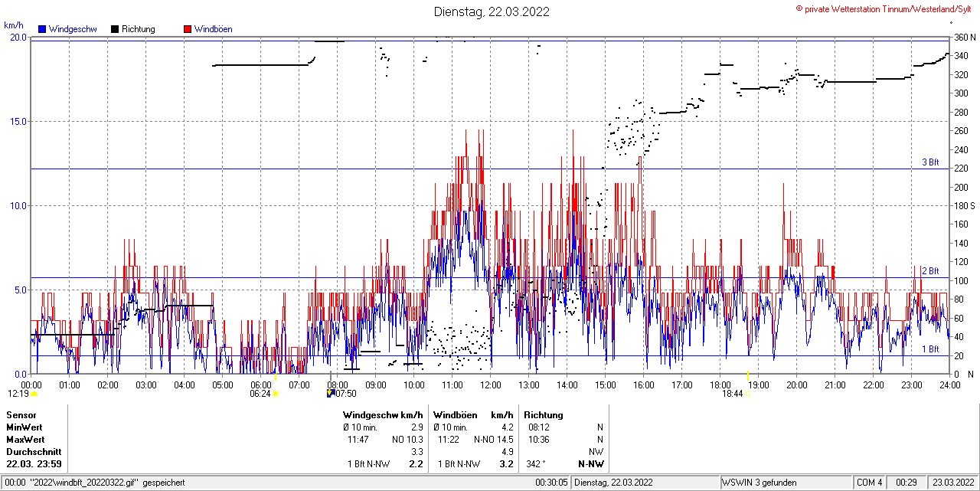The image size is (980, 491).
Task: Click the 180 S label on right axis
Action: 964,205
